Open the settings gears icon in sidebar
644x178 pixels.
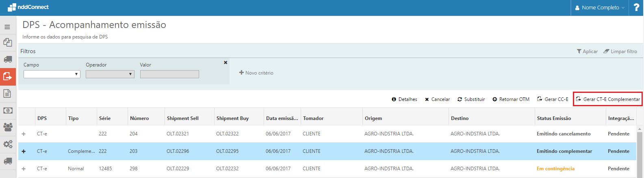pyautogui.click(x=8, y=144)
